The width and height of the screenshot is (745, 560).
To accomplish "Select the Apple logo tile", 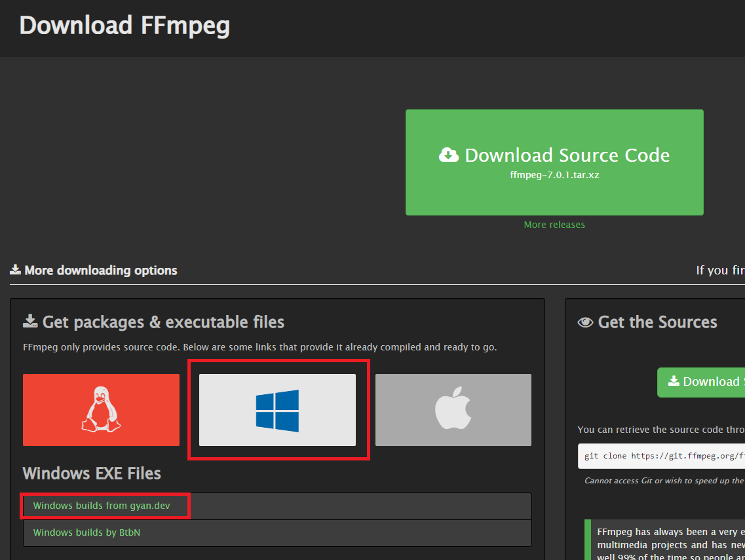I will [x=453, y=410].
